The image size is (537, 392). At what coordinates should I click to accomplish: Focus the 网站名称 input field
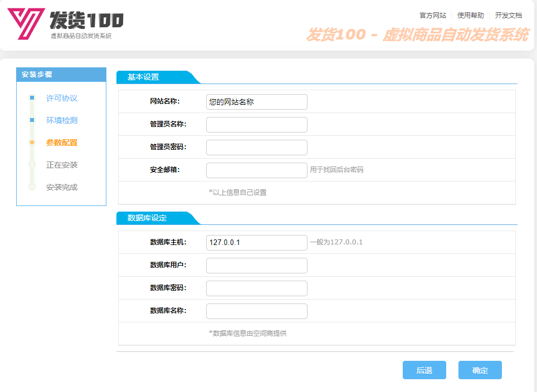click(256, 102)
